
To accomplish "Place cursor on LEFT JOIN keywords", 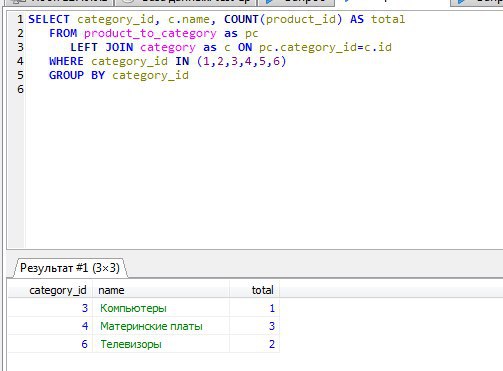I will [x=102, y=47].
